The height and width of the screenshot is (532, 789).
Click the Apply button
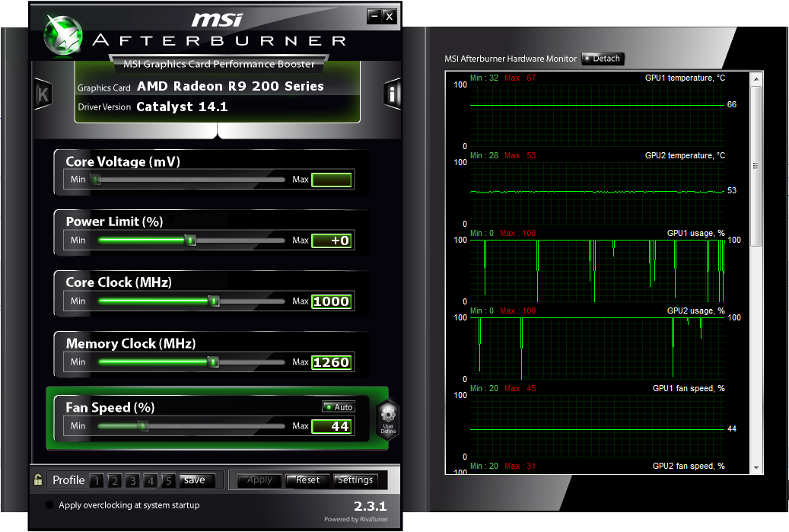pos(259,480)
